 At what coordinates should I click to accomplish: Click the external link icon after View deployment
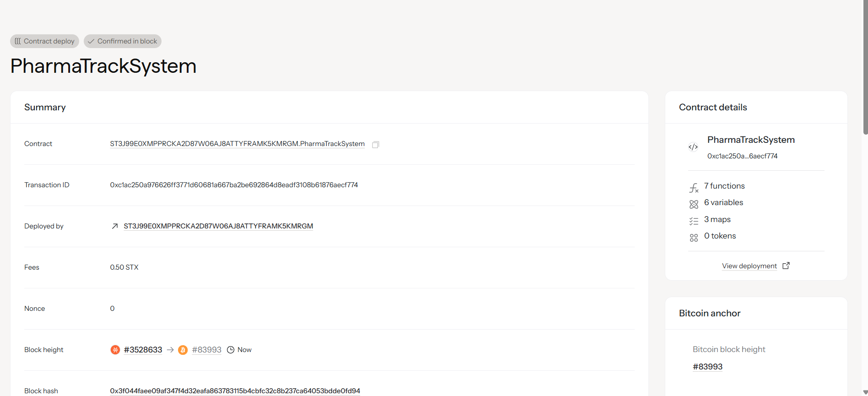click(786, 266)
